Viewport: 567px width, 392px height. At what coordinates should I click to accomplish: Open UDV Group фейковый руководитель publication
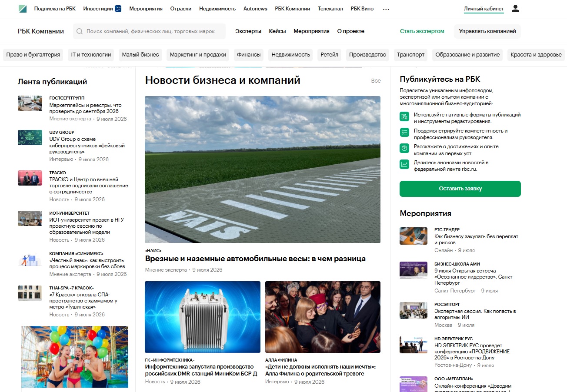point(87,146)
